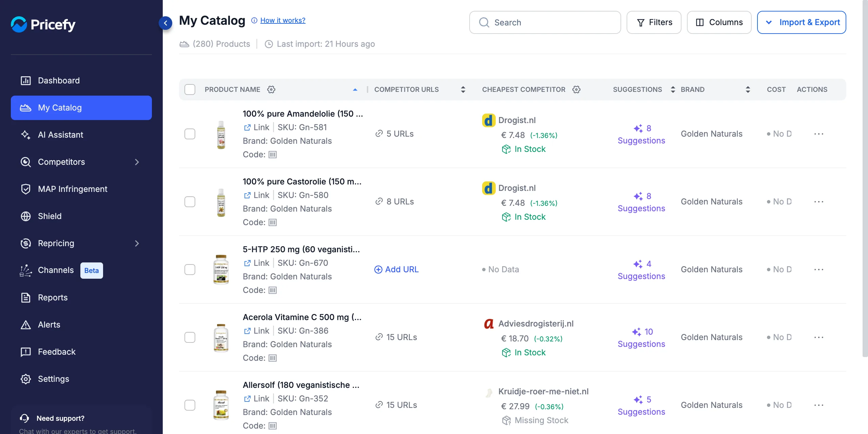Image resolution: width=868 pixels, height=434 pixels.
Task: View 4 Suggestions for 5-HTP
Action: click(x=641, y=270)
